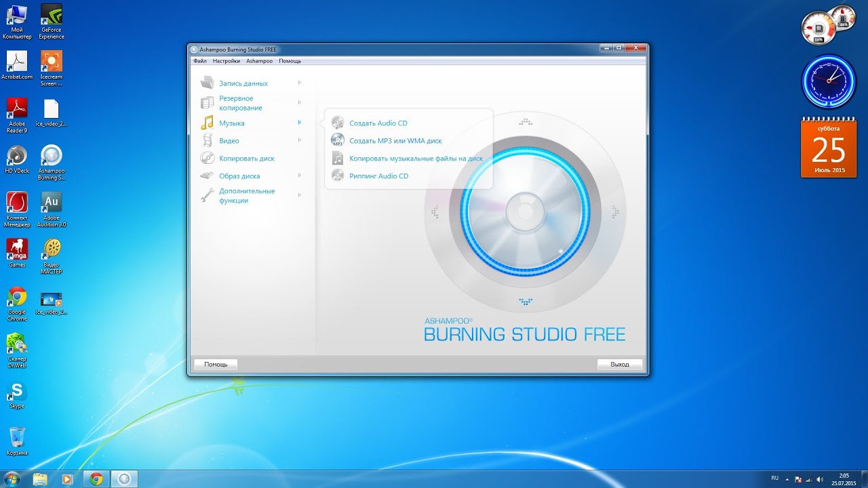Image resolution: width=868 pixels, height=488 pixels.
Task: Expand Образ диска submenu arrow
Action: tap(299, 176)
